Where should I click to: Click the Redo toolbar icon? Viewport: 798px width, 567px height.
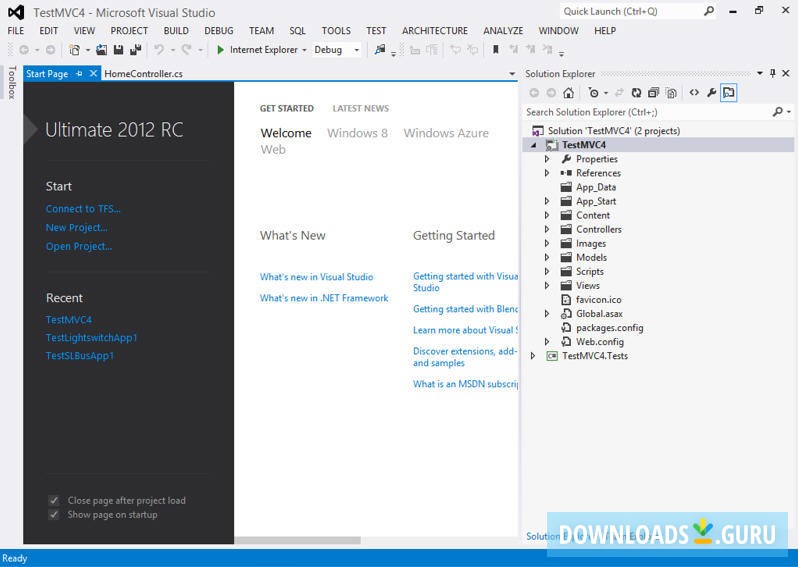(x=187, y=50)
